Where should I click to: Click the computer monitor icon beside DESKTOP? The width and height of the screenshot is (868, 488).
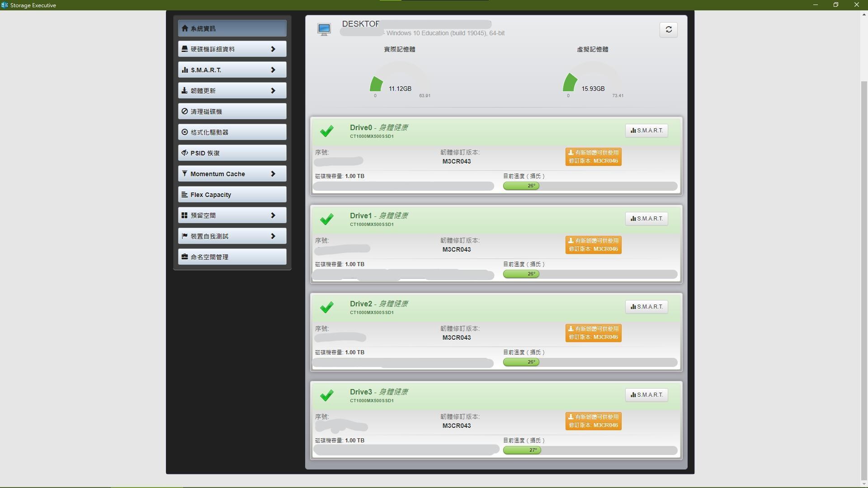point(324,30)
